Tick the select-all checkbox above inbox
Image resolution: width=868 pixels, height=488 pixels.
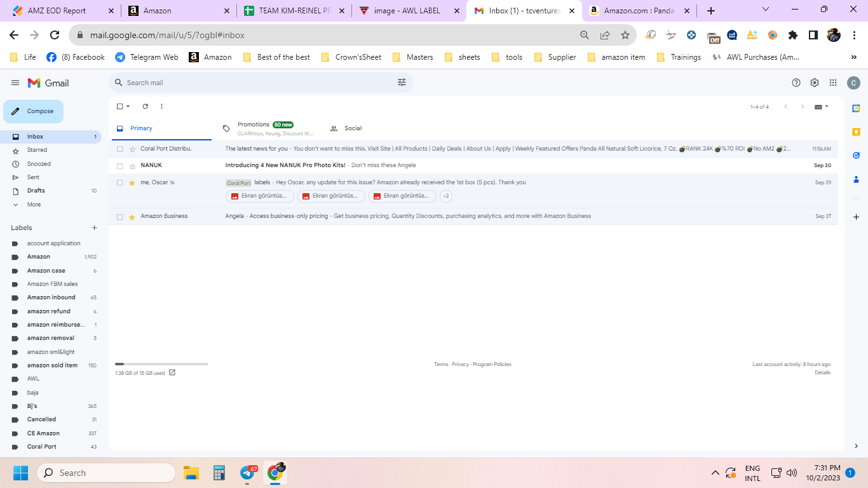click(x=119, y=107)
